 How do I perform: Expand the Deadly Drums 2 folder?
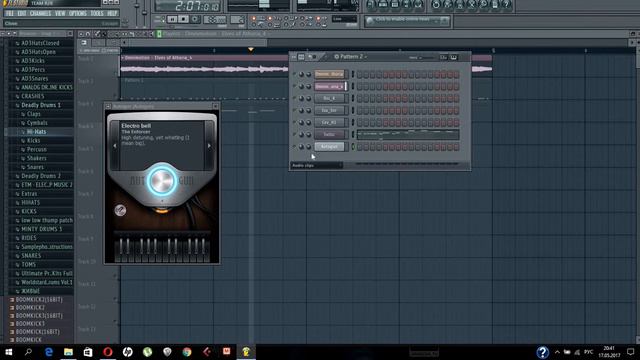coord(41,176)
